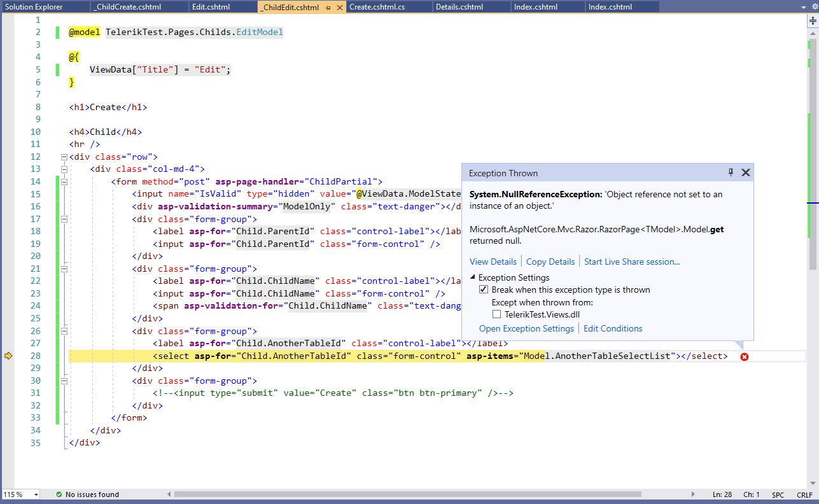Image resolution: width=819 pixels, height=504 pixels.
Task: Pin the Exception Thrown popup
Action: (731, 172)
